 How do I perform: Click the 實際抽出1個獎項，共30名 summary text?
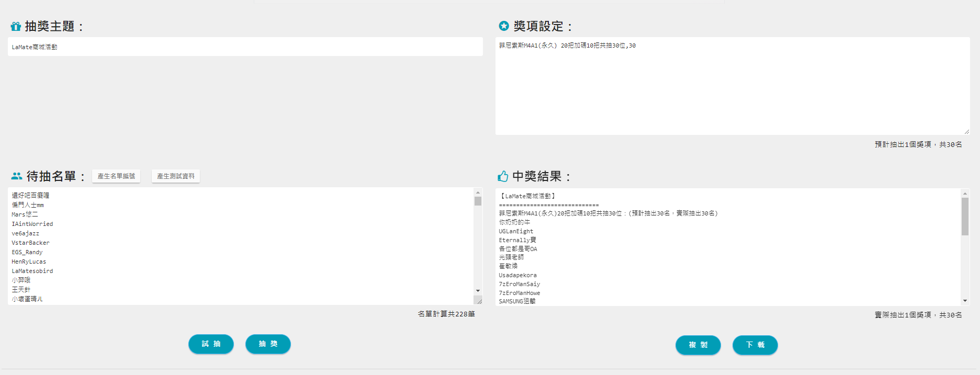click(x=918, y=315)
